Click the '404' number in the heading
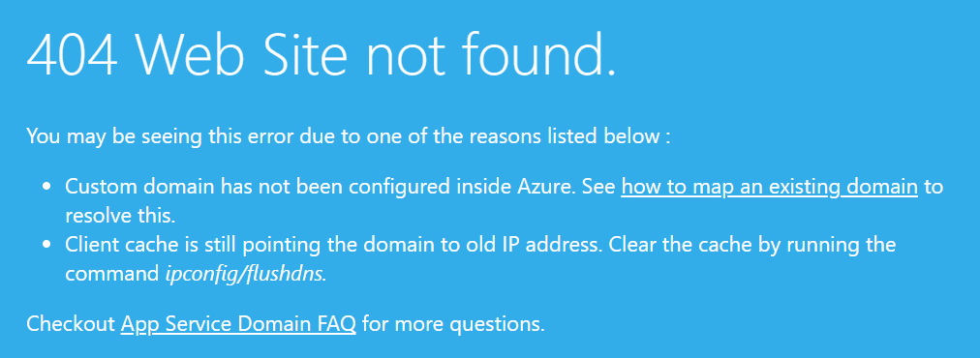Image resolution: width=980 pixels, height=358 pixels. 72,54
